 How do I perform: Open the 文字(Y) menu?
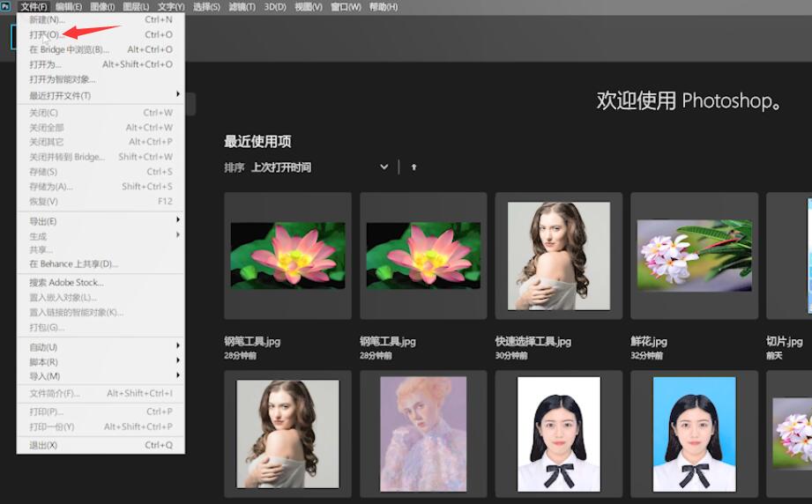click(171, 7)
